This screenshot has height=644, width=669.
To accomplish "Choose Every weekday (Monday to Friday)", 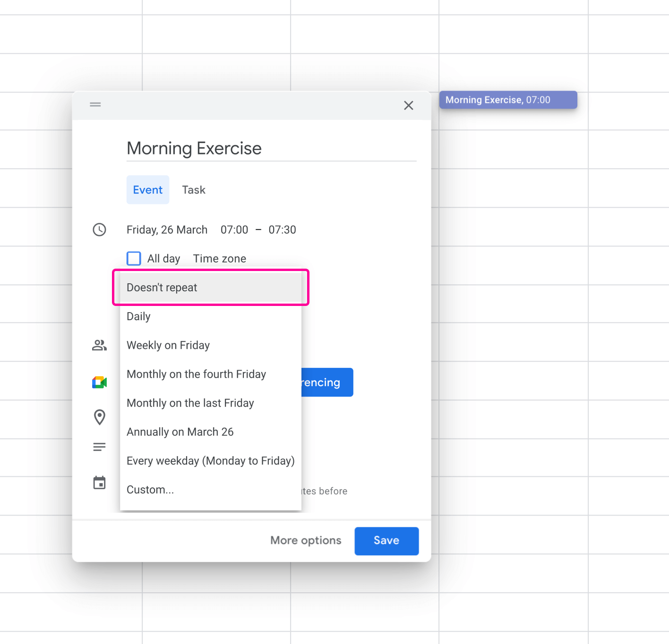I will pos(210,461).
